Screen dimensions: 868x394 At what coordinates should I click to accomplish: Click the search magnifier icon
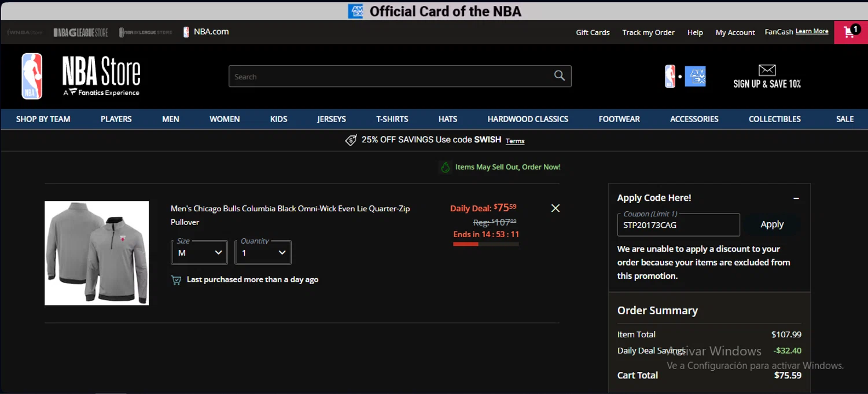(x=560, y=76)
